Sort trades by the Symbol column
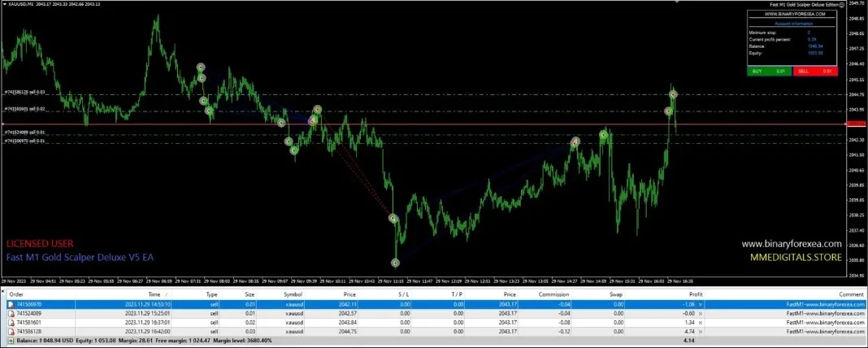868x348 pixels. pyautogui.click(x=293, y=295)
